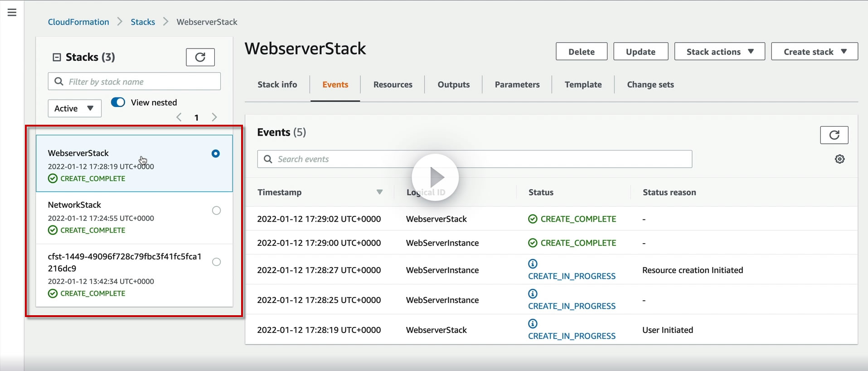
Task: Select the cfst-1449 stack radio button
Action: [x=217, y=262]
